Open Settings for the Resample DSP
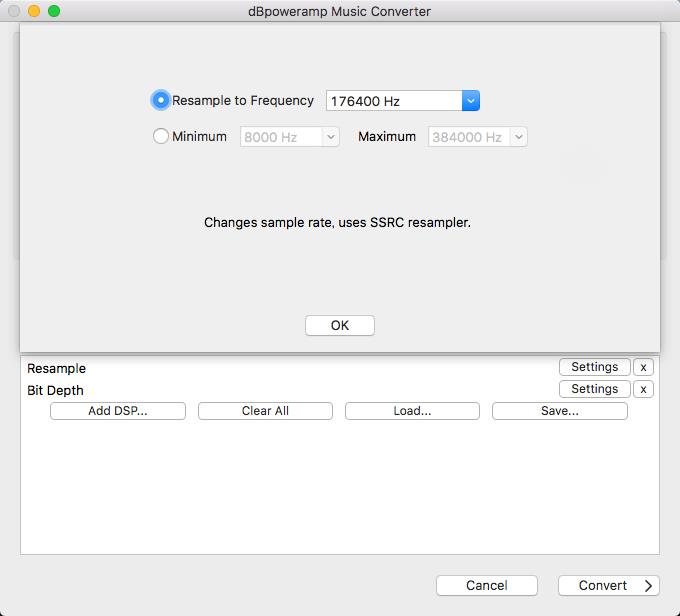 point(595,367)
